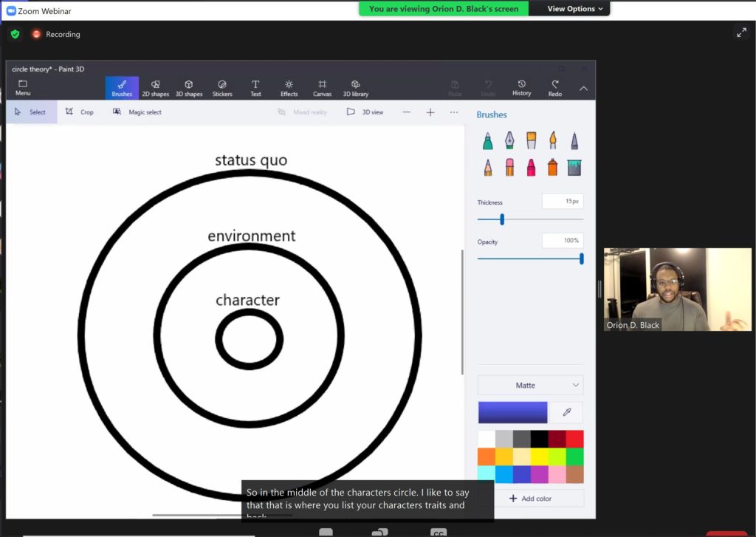This screenshot has height=537, width=756.
Task: Open the 3D library
Action: (355, 88)
